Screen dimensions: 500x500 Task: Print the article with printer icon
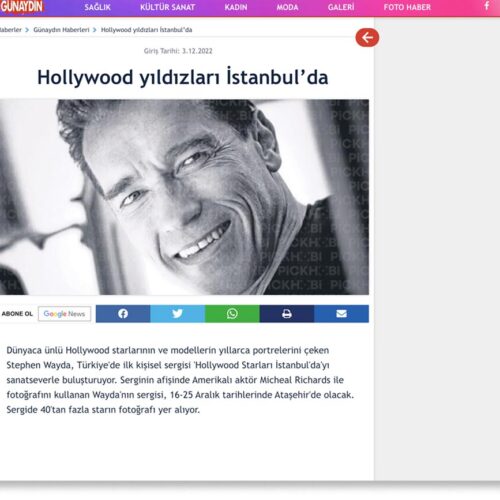pyautogui.click(x=287, y=314)
